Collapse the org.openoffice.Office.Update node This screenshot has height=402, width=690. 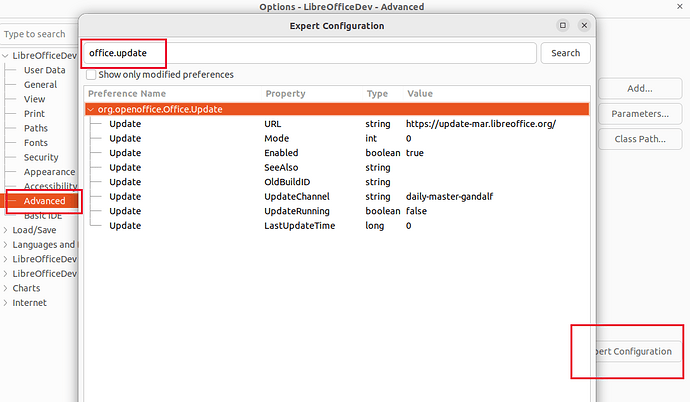(x=91, y=108)
